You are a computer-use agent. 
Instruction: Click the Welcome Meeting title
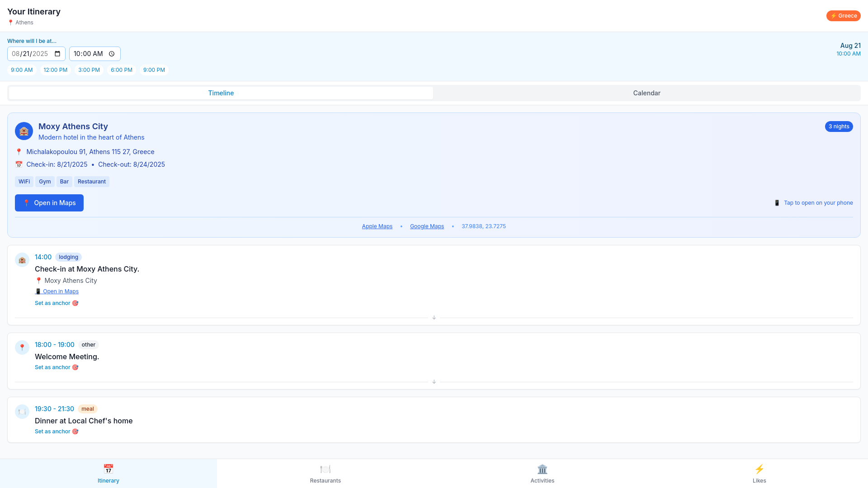[67, 357]
